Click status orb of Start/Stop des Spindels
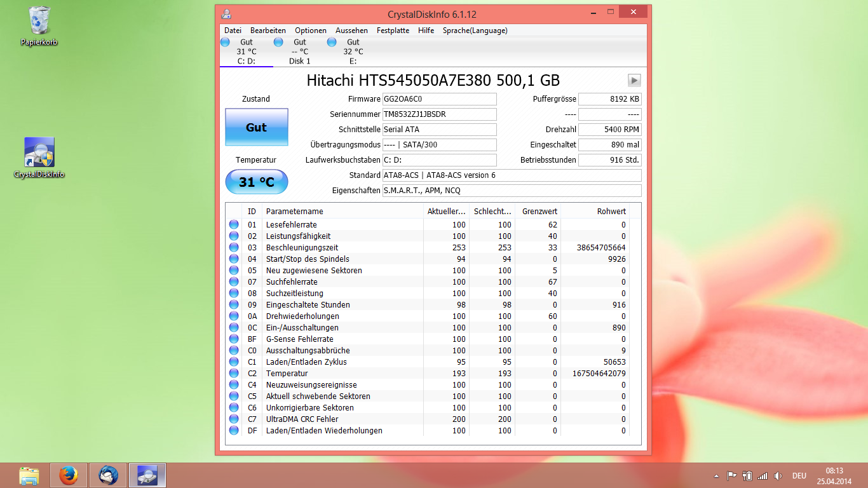Image resolution: width=868 pixels, height=488 pixels. [x=234, y=259]
